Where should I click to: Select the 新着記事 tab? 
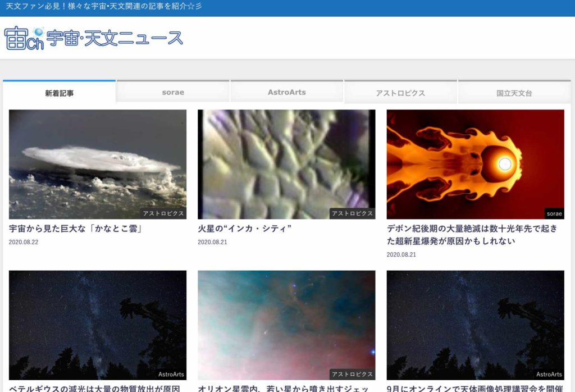(x=60, y=93)
